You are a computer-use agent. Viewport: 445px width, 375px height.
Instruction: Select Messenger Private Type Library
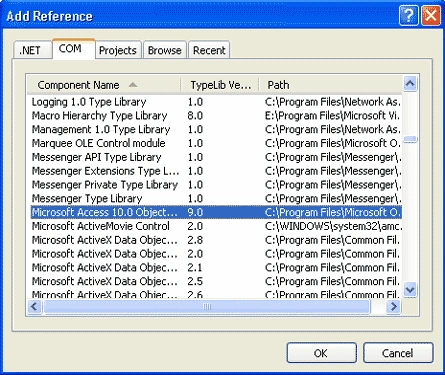point(216,185)
